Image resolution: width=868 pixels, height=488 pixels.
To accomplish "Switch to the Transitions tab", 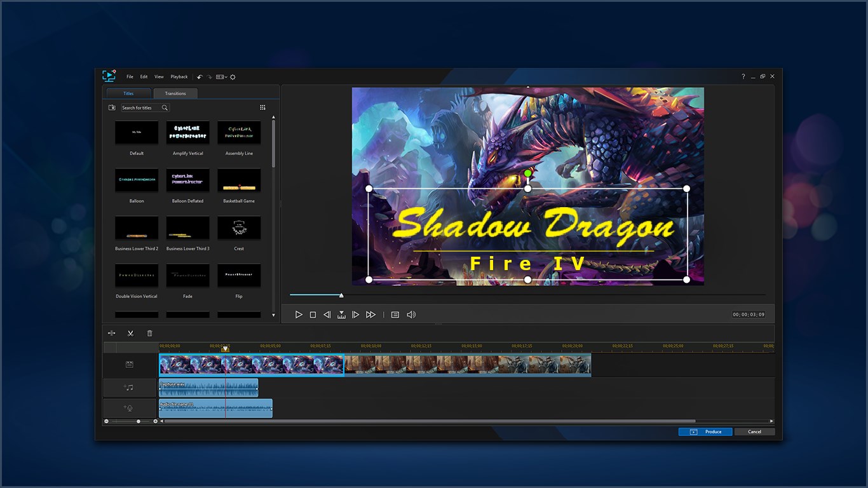I will point(175,93).
